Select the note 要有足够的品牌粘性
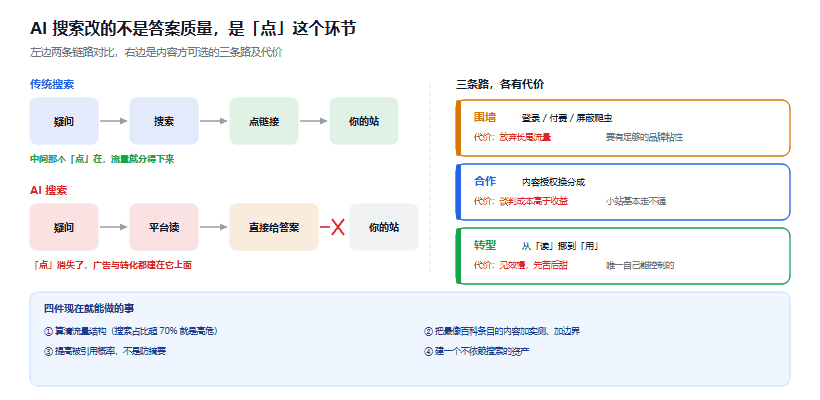The image size is (820, 400). click(644, 138)
